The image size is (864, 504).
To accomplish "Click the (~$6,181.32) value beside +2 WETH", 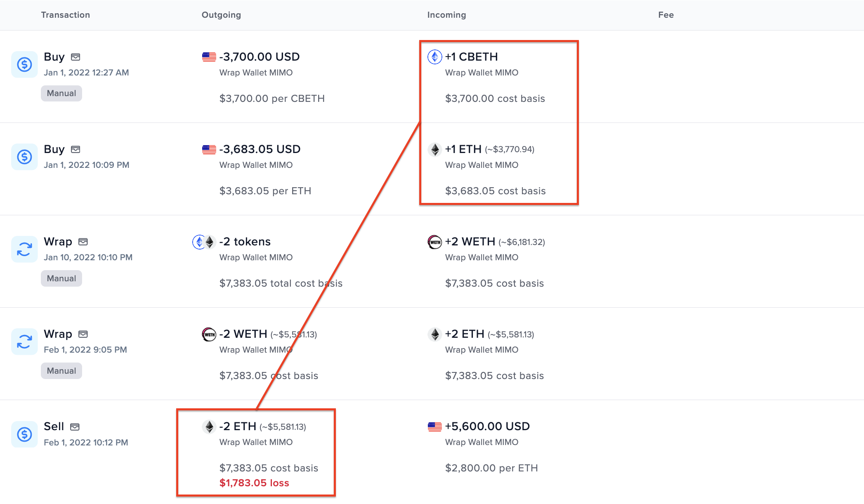I will (x=522, y=242).
